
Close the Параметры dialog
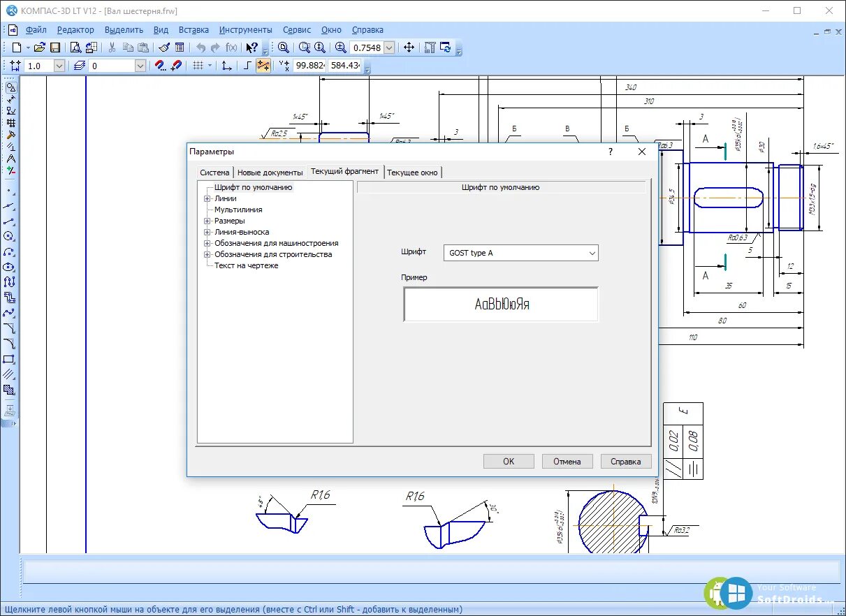(x=642, y=152)
